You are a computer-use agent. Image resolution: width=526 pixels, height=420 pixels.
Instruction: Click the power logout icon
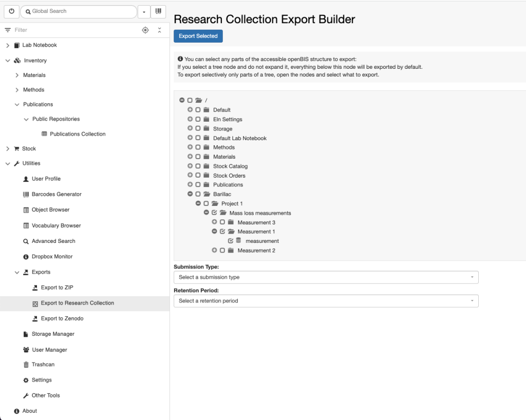click(11, 11)
